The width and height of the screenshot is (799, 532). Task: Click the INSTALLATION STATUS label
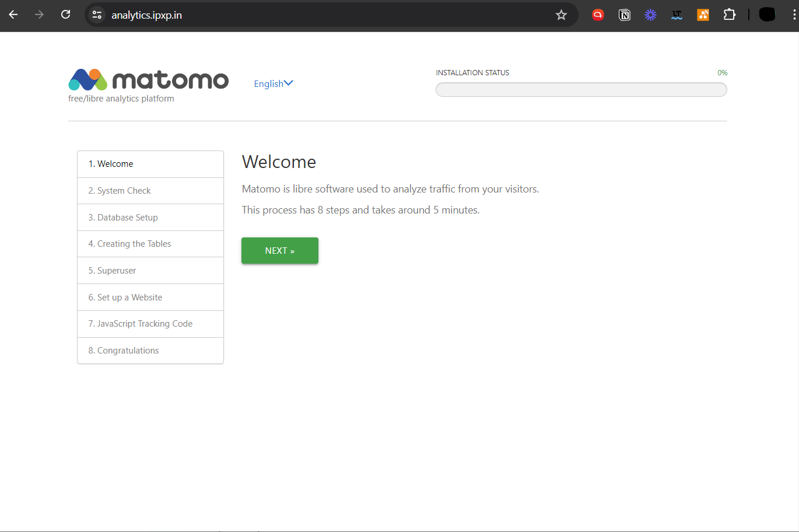pos(472,73)
